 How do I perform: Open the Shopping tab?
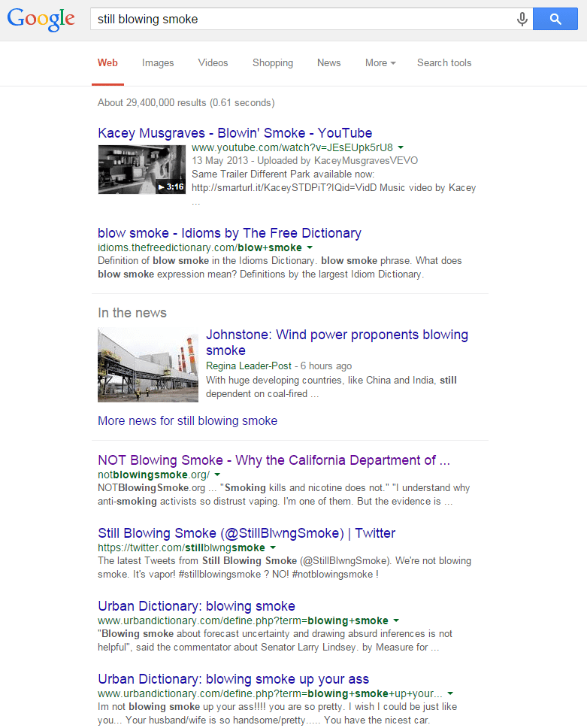(x=273, y=62)
